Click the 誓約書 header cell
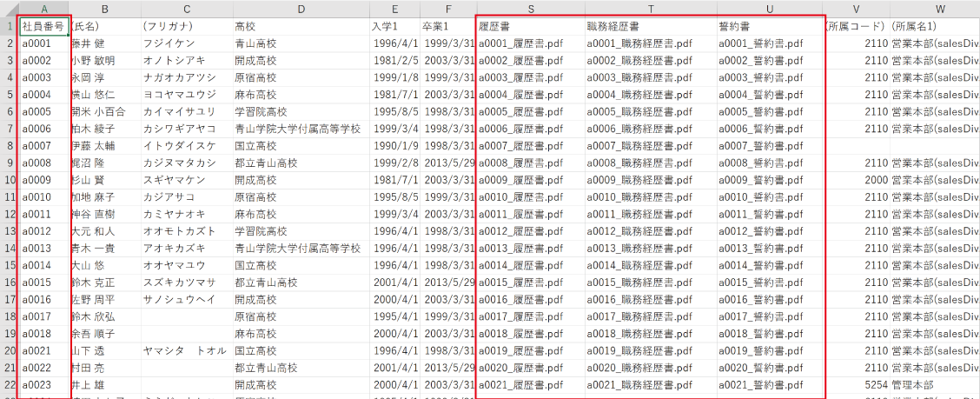This screenshot has height=399, width=980. 768,26
